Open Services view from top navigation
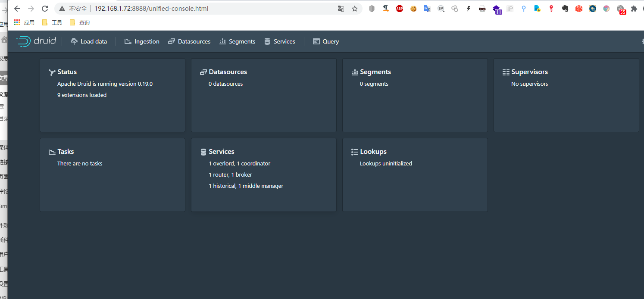 click(x=280, y=41)
